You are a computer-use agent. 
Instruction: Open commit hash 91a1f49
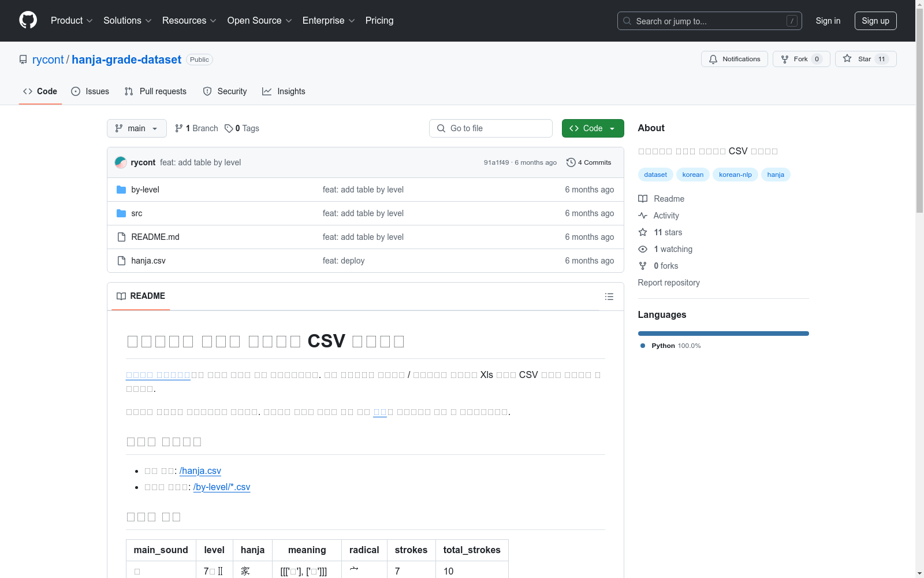coord(497,162)
